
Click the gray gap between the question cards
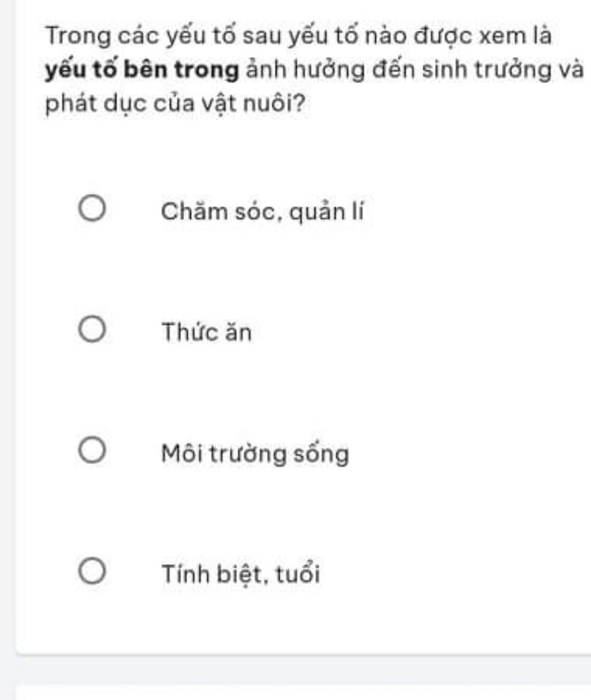point(302,670)
